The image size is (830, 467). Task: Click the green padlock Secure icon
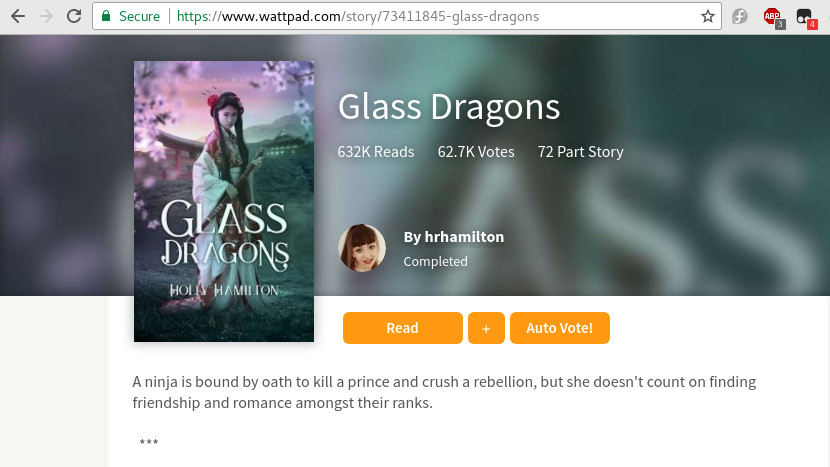click(x=106, y=16)
